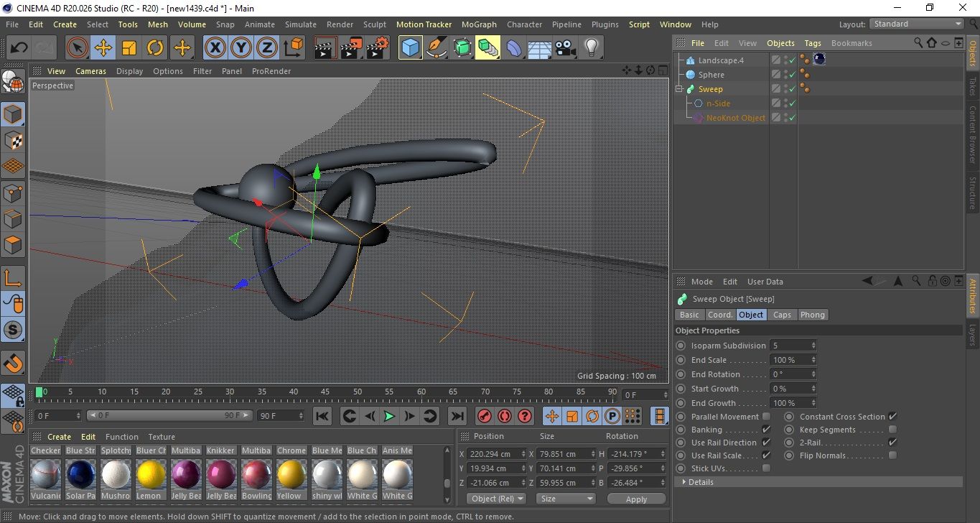Click the Undo arrow icon
Screen dimensions: 980x523
click(x=19, y=48)
